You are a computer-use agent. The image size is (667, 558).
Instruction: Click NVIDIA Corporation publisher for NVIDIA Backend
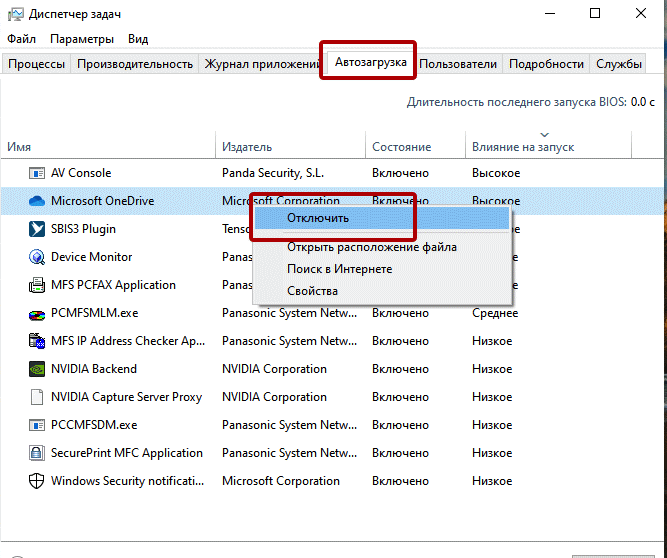click(x=274, y=369)
